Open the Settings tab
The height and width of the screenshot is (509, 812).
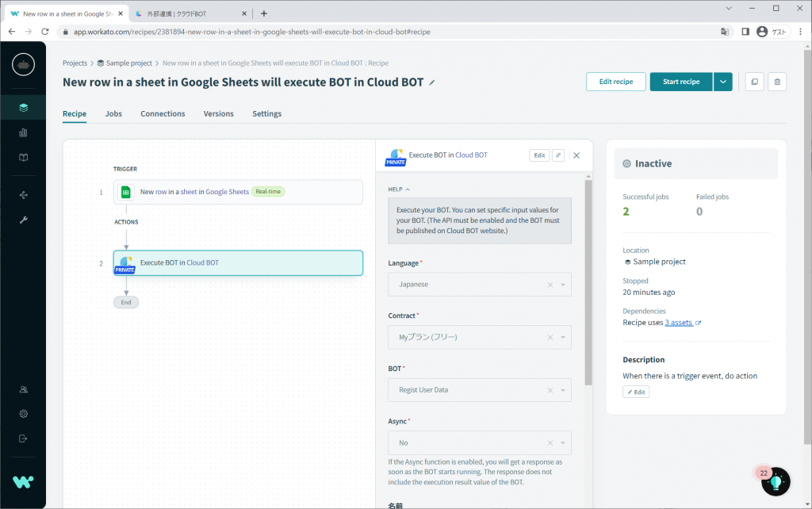[x=266, y=114]
